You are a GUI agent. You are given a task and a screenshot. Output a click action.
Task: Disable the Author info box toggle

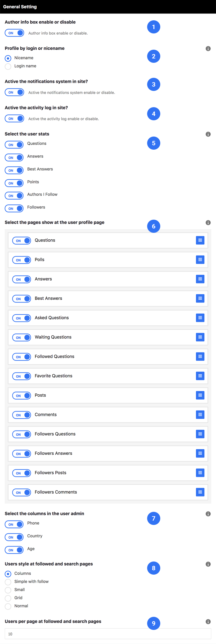point(14,33)
